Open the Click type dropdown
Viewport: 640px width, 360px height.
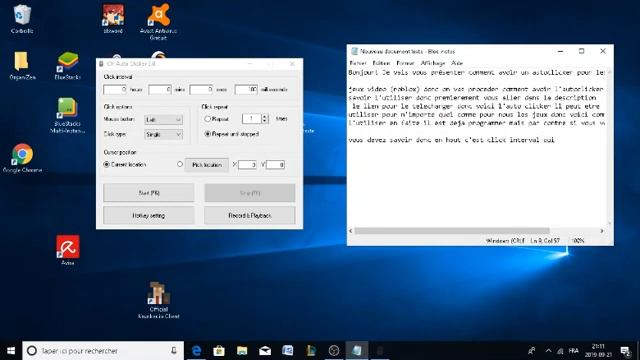[163, 134]
